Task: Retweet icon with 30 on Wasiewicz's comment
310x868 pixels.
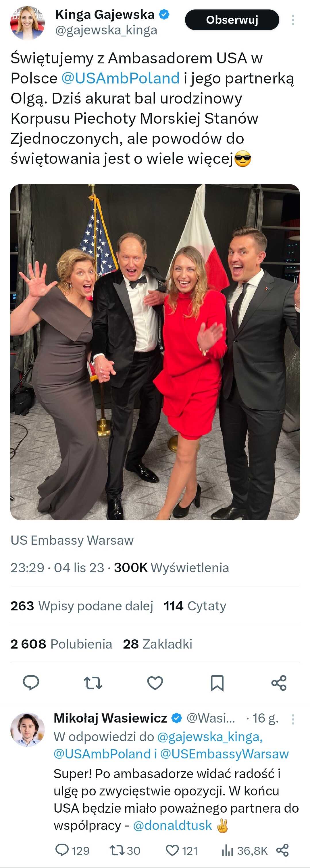Action: (x=125, y=850)
